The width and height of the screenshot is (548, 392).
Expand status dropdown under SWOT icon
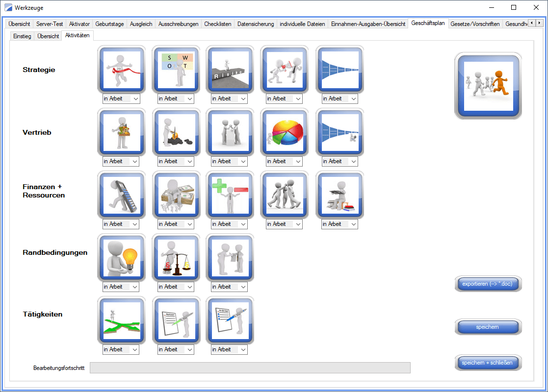(x=190, y=98)
